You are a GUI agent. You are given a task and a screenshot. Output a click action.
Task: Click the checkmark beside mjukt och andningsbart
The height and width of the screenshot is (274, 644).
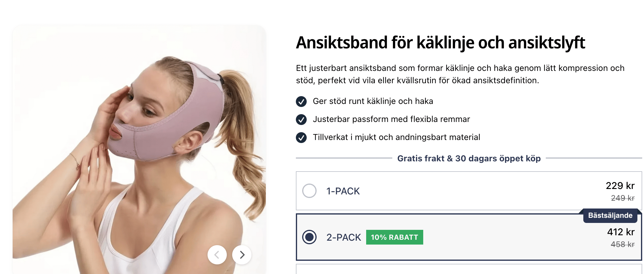pyautogui.click(x=301, y=138)
